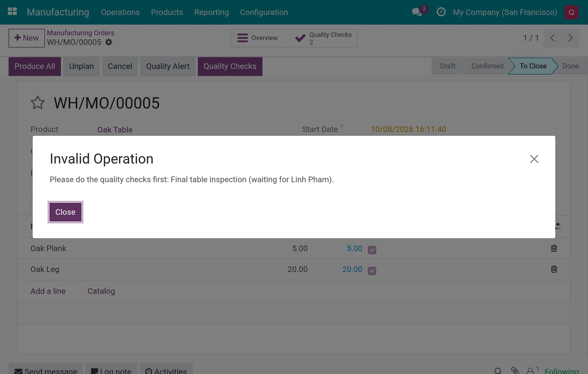Select the Done status stage
The height and width of the screenshot is (374, 588).
[571, 66]
